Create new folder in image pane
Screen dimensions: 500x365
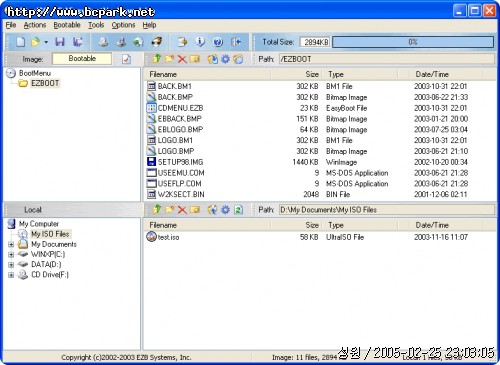[169, 59]
